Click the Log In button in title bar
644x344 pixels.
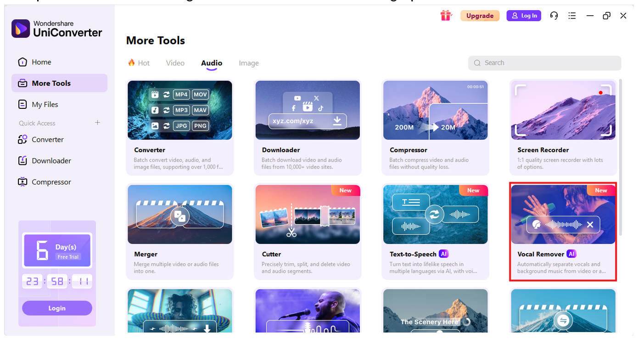click(524, 16)
